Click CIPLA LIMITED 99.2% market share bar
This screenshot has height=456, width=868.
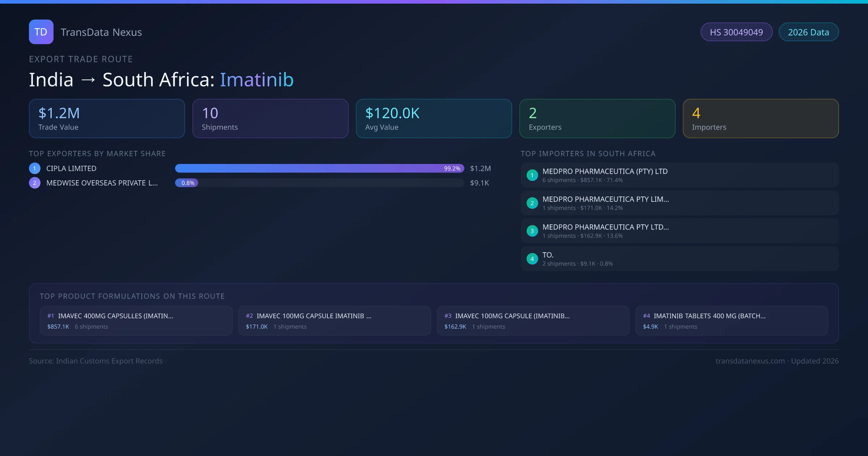[x=319, y=168]
